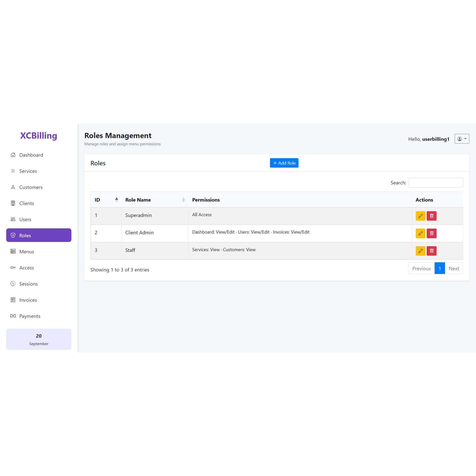The image size is (476, 476).
Task: Click the Sessions clock icon
Action: (x=13, y=284)
